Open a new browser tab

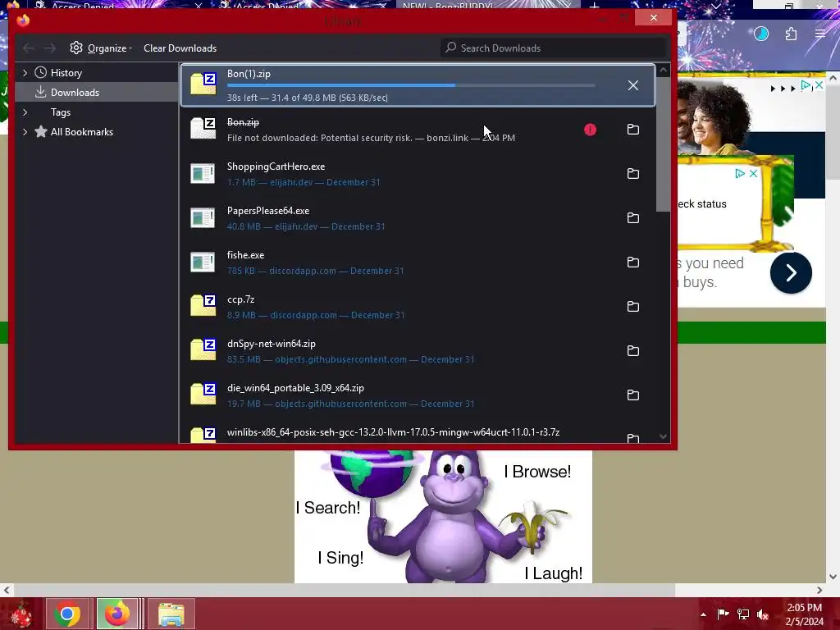point(594,6)
